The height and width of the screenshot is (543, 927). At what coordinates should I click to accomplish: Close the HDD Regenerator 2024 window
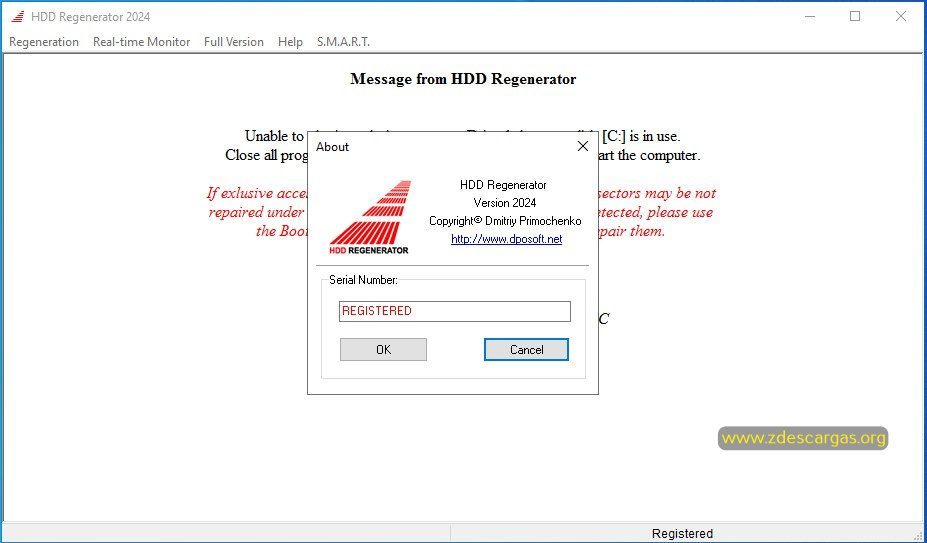[x=901, y=17]
